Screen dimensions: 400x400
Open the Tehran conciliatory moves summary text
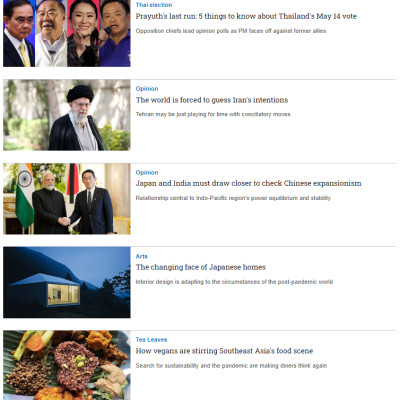point(213,114)
